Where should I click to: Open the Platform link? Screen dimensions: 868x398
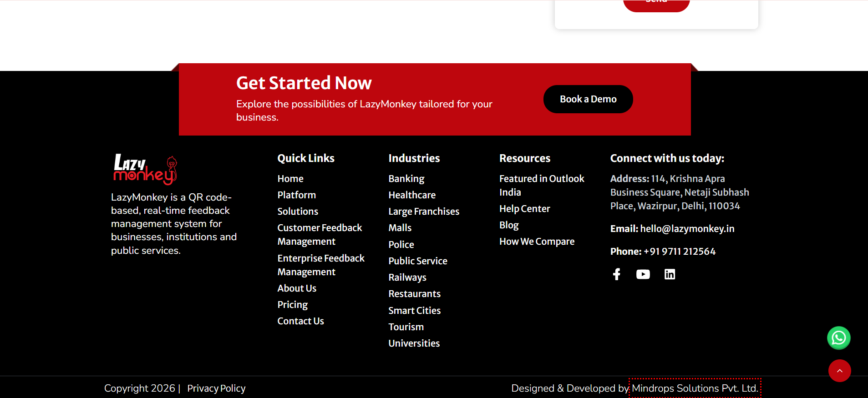pos(297,195)
